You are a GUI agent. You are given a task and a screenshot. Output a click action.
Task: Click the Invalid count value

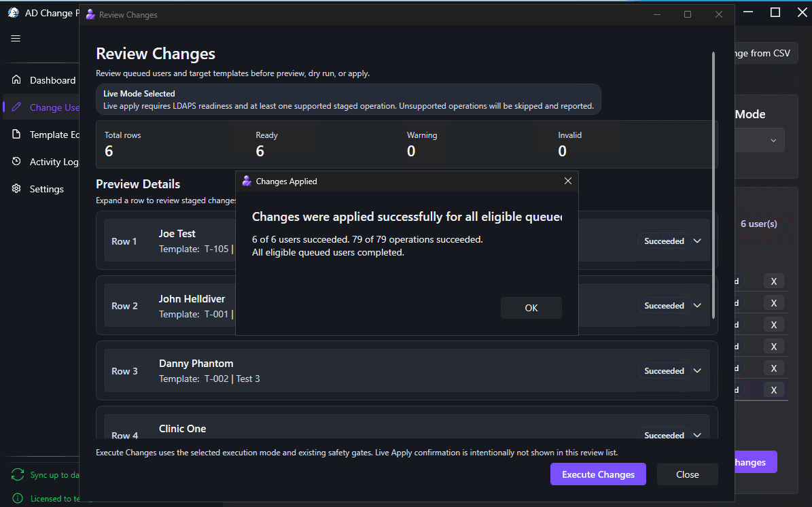click(x=563, y=151)
